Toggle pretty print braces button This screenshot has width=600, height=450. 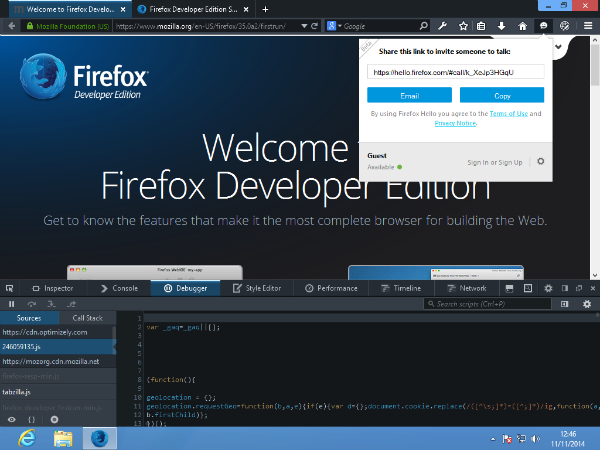coord(32,419)
